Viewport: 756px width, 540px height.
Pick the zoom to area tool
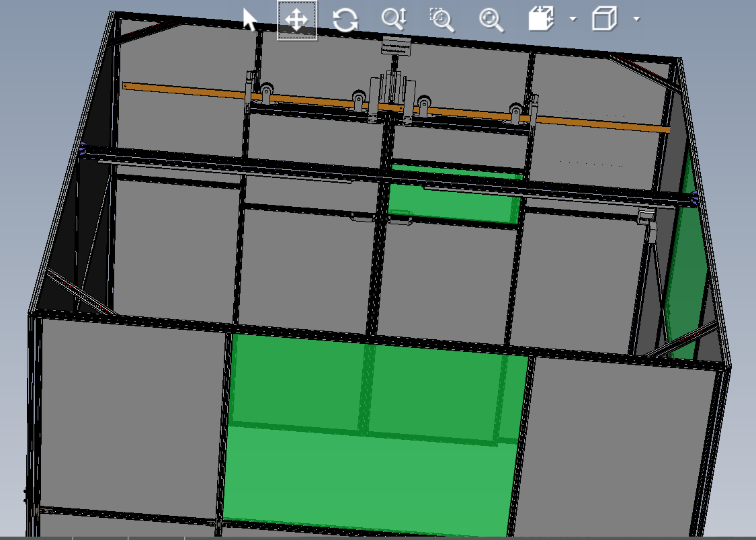coord(442,20)
